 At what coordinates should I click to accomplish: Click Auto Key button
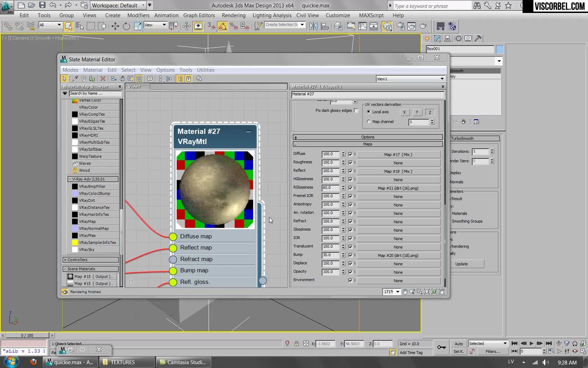458,344
